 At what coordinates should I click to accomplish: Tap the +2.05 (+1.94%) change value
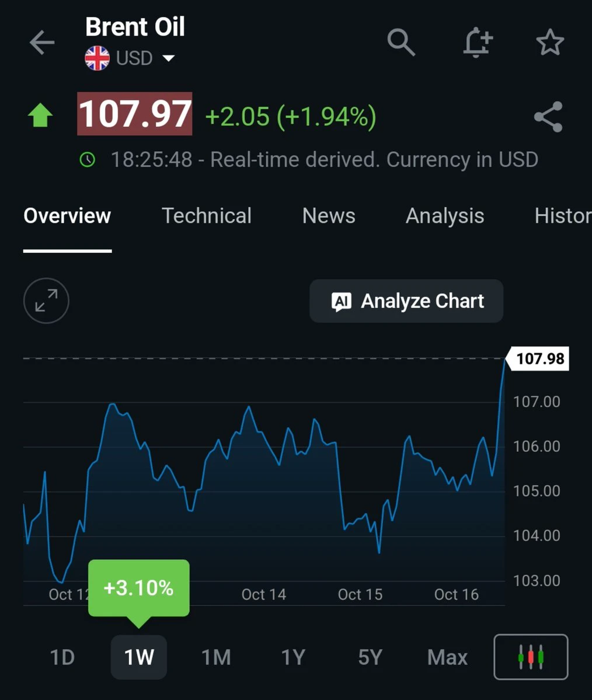pos(291,116)
